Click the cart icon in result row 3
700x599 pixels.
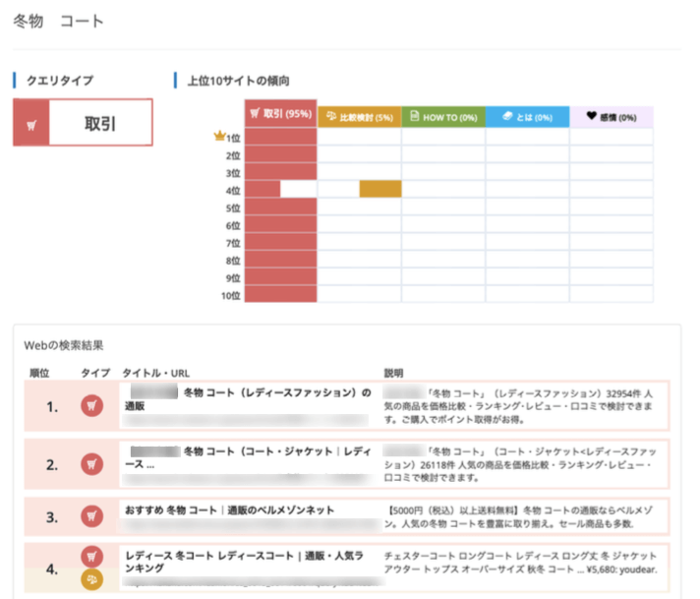[x=92, y=516]
